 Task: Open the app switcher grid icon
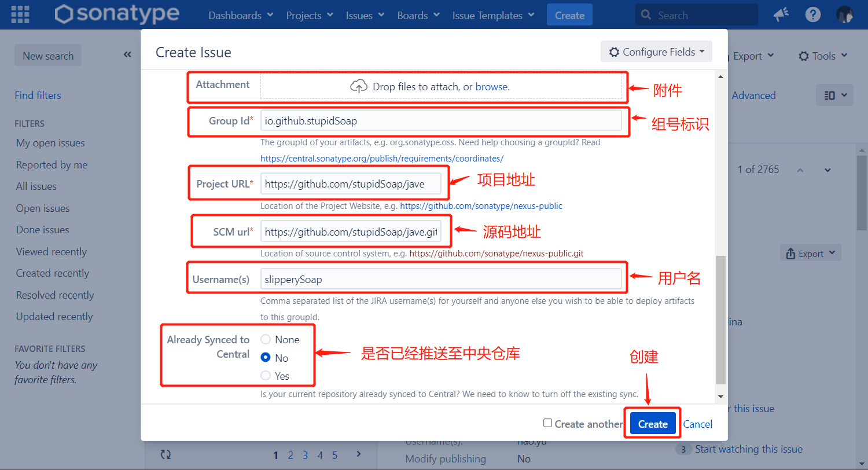pos(20,14)
